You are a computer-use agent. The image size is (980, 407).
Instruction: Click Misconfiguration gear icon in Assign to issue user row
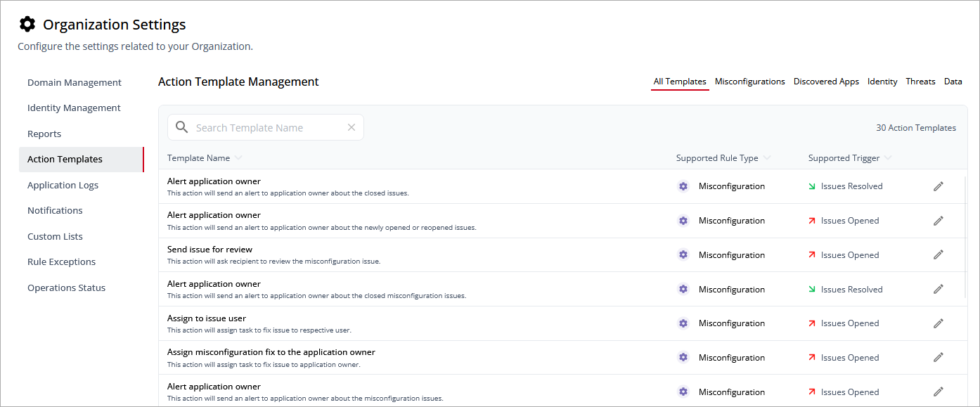click(x=683, y=323)
